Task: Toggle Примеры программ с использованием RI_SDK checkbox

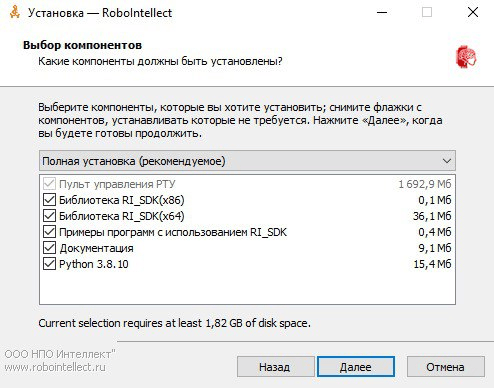Action: (x=49, y=232)
